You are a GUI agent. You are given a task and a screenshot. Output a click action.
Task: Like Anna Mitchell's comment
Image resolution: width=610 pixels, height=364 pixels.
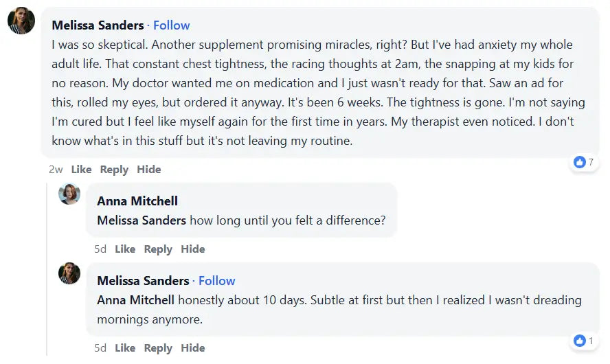tap(125, 249)
